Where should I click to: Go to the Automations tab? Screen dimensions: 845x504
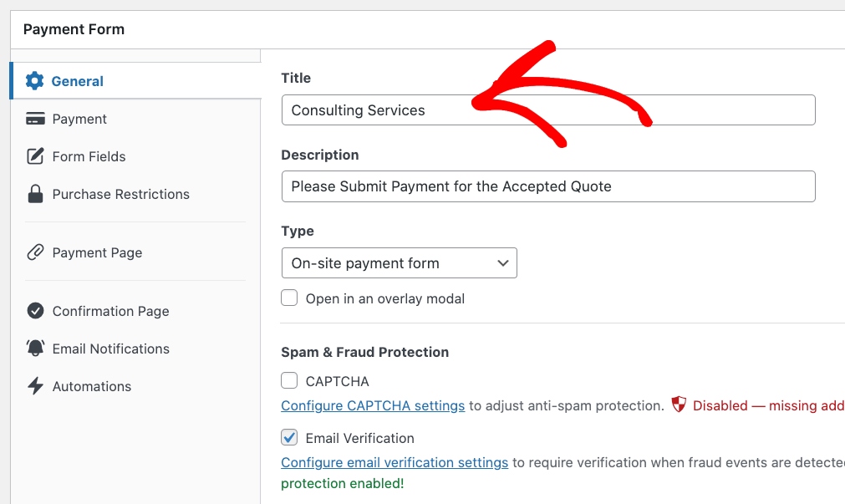coord(91,386)
